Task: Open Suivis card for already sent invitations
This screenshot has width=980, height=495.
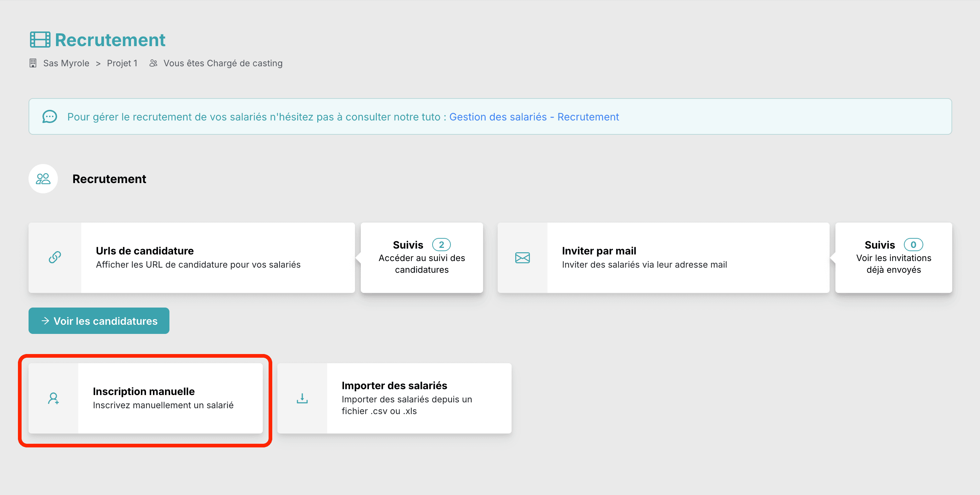Action: click(x=894, y=258)
